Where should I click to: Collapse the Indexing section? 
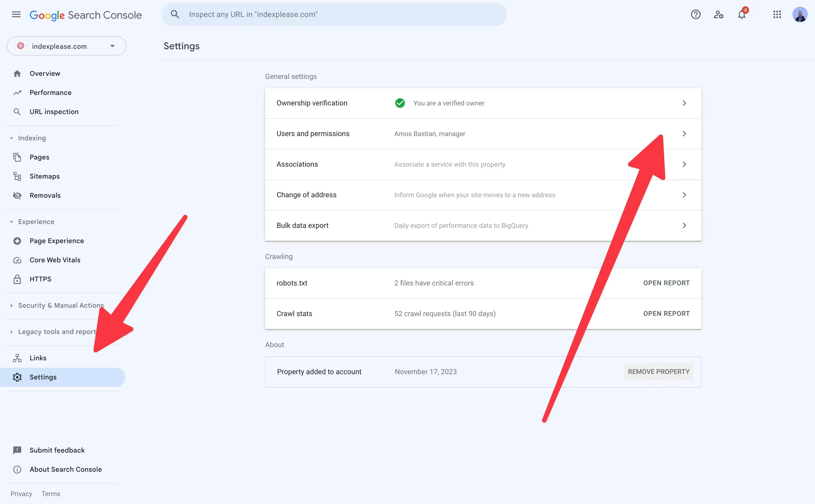click(x=11, y=138)
